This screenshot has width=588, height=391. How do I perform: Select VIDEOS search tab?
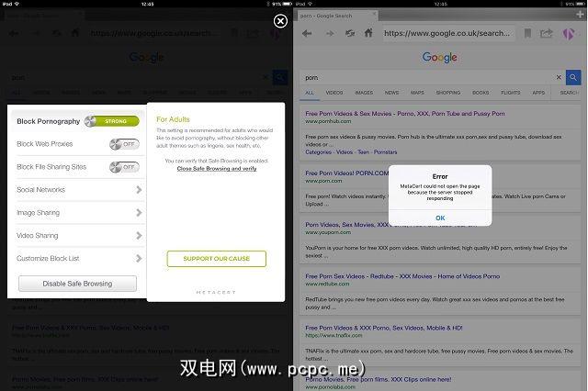[x=334, y=93]
